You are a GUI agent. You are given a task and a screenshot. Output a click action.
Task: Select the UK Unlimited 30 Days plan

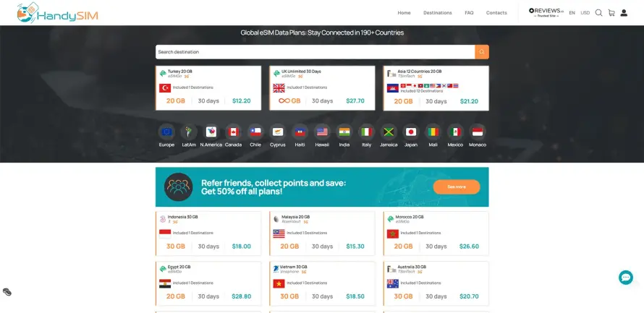point(322,88)
